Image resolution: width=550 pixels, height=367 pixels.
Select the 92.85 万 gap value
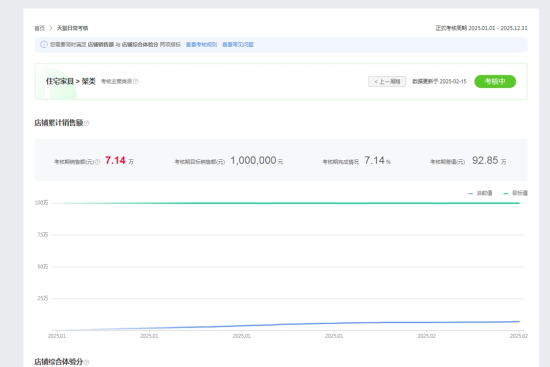pos(489,160)
